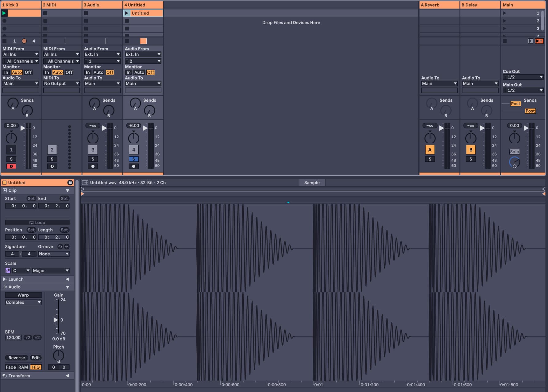548x392 pixels.
Task: Toggle the Warp switch
Action: coord(23,295)
